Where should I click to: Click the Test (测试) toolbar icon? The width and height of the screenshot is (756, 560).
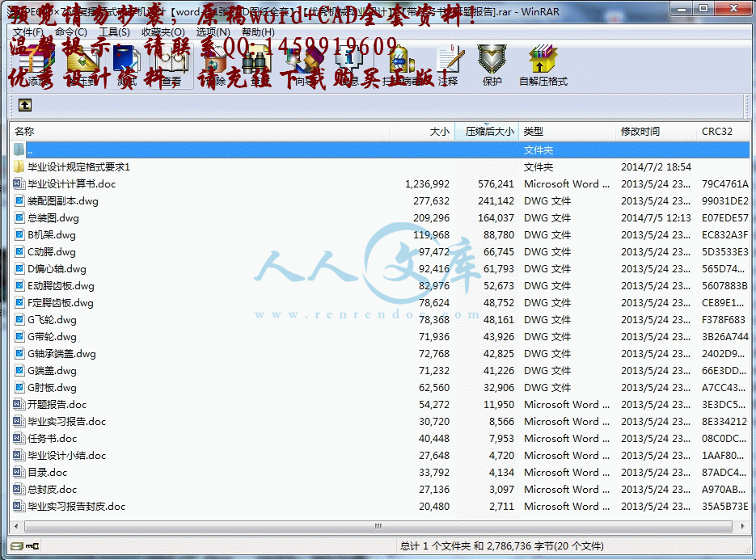127,61
